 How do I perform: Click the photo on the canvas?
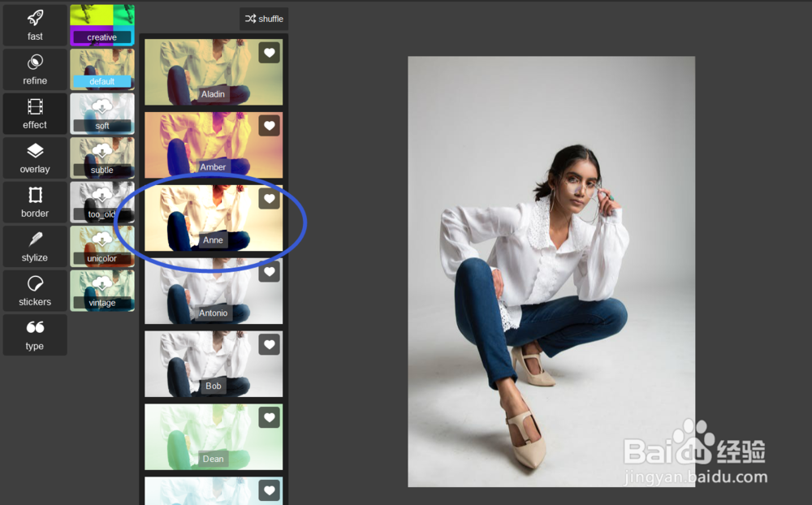[551, 271]
